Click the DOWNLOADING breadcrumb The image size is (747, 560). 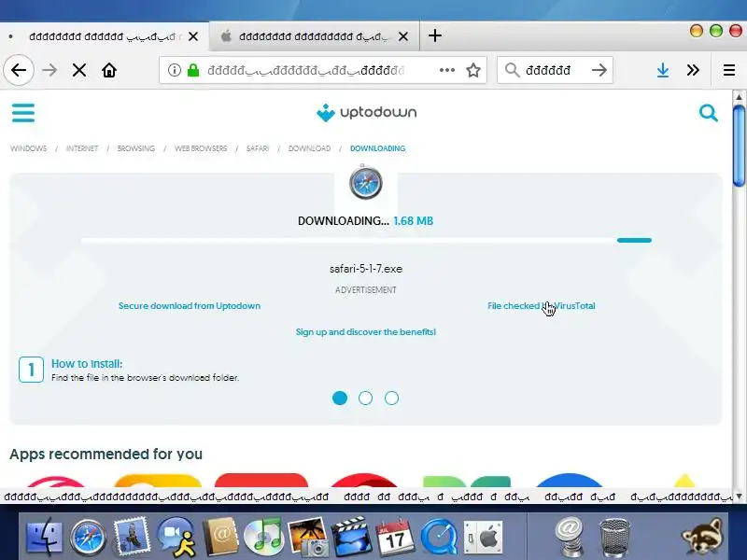pyautogui.click(x=378, y=148)
